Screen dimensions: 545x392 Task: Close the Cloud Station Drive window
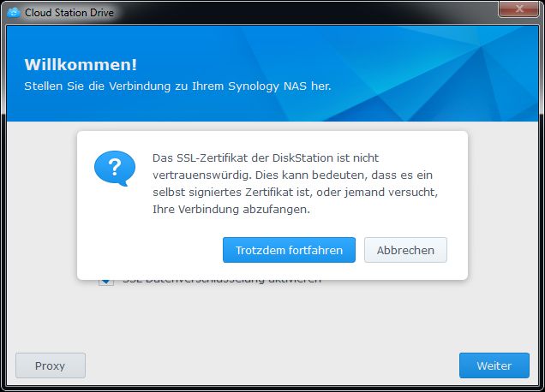518,9
